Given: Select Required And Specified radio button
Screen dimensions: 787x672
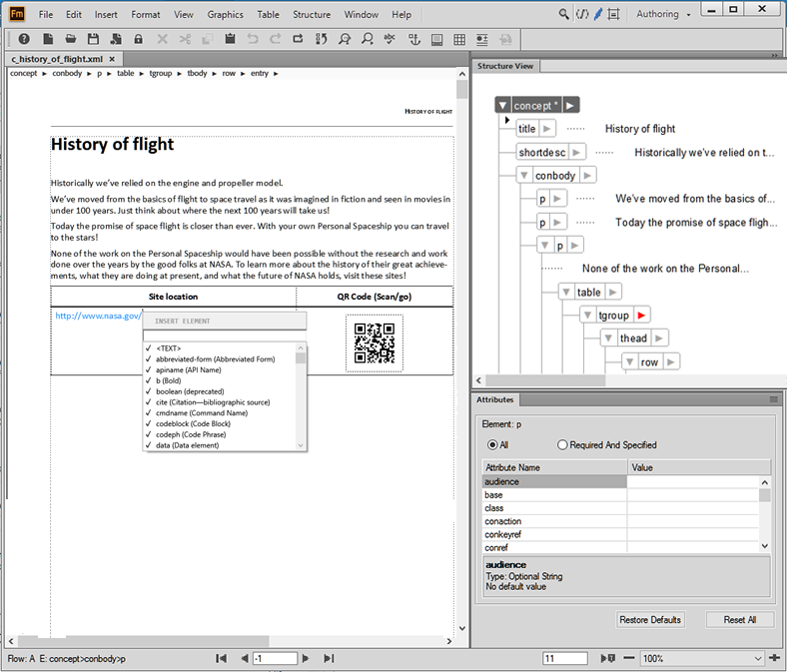Looking at the screenshot, I should point(562,444).
